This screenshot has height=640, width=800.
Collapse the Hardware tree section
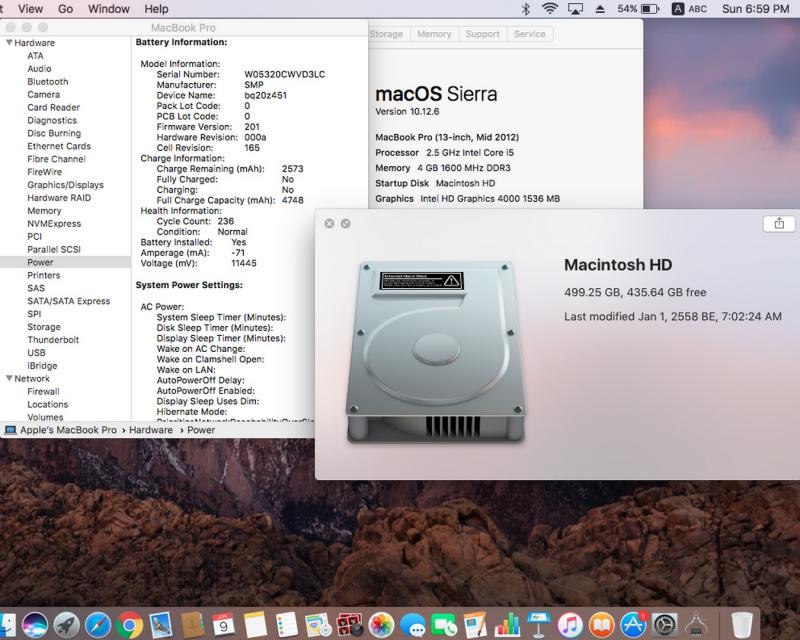click(9, 44)
